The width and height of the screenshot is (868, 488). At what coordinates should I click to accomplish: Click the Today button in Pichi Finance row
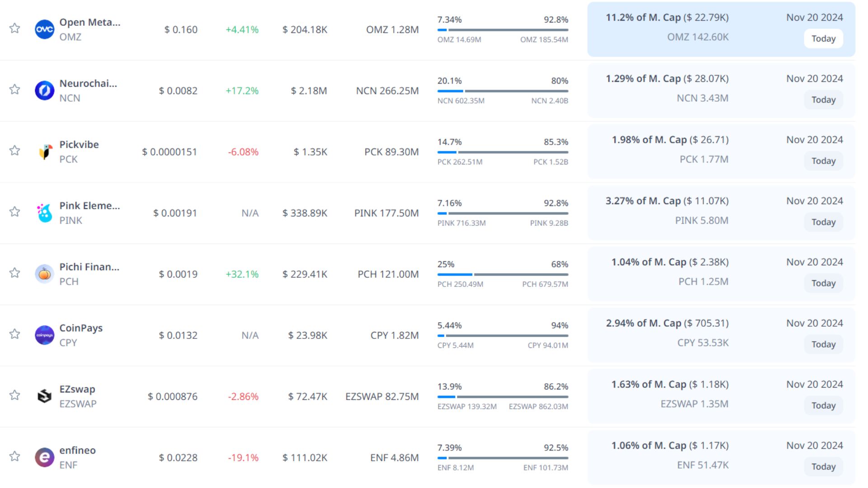point(823,283)
